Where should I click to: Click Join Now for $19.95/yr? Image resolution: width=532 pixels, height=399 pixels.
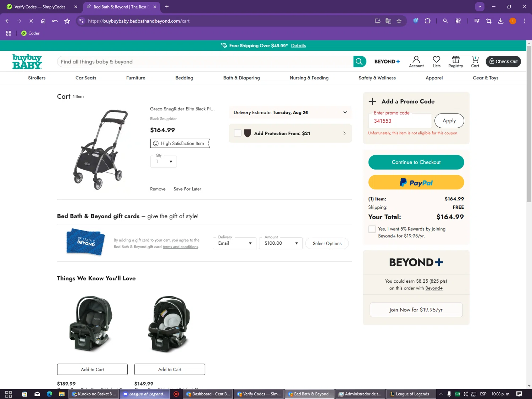pyautogui.click(x=416, y=310)
